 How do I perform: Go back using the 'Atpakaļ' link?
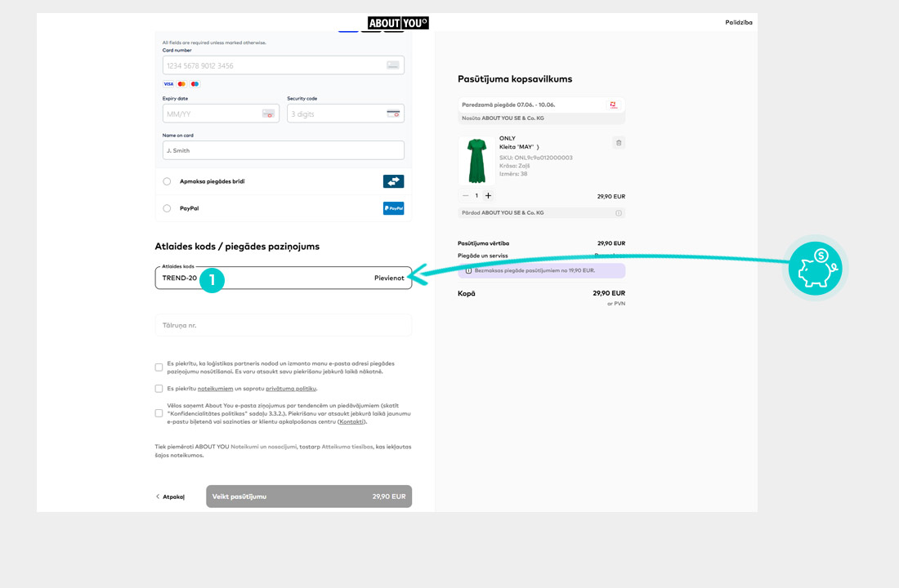tap(171, 497)
